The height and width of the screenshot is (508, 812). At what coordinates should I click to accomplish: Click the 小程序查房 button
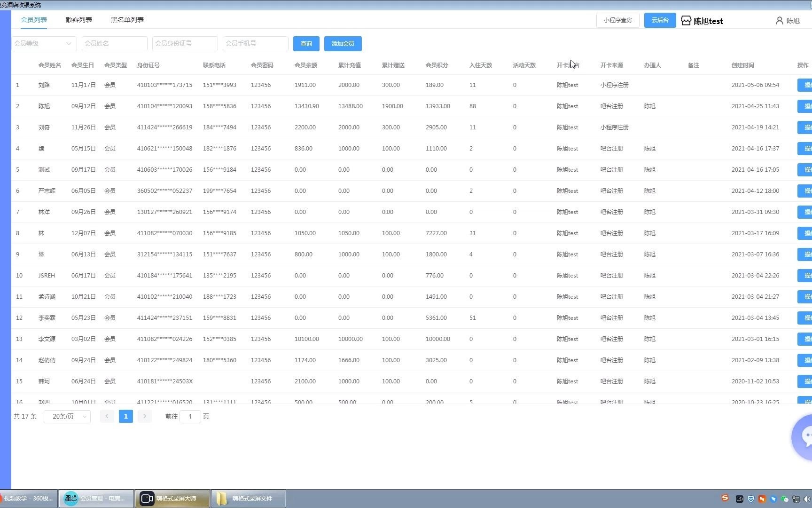(x=618, y=20)
